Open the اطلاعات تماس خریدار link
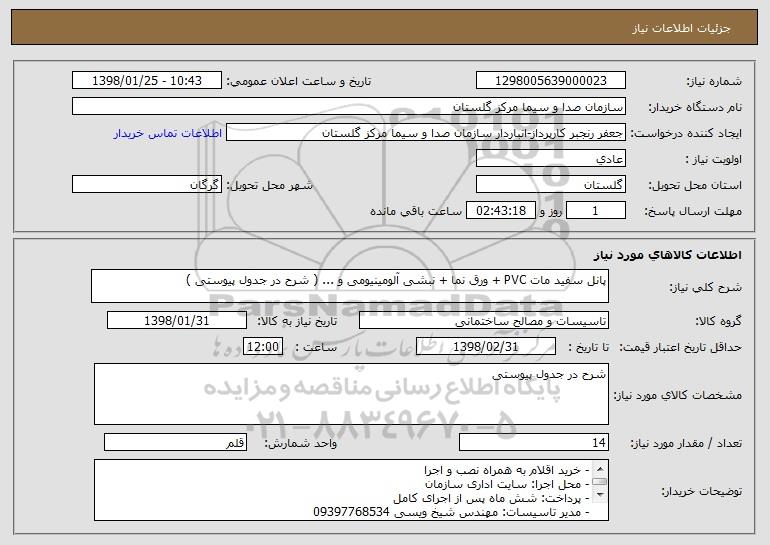Image resolution: width=770 pixels, height=545 pixels. 168,134
